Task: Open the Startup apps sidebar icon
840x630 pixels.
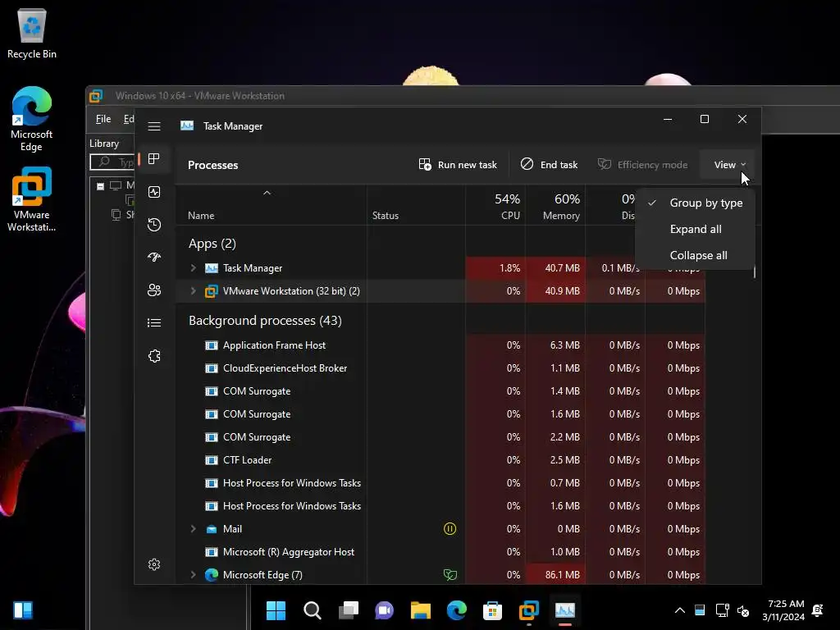Action: [x=154, y=257]
